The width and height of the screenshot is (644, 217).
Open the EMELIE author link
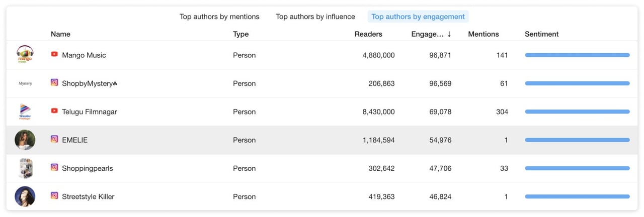click(75, 140)
